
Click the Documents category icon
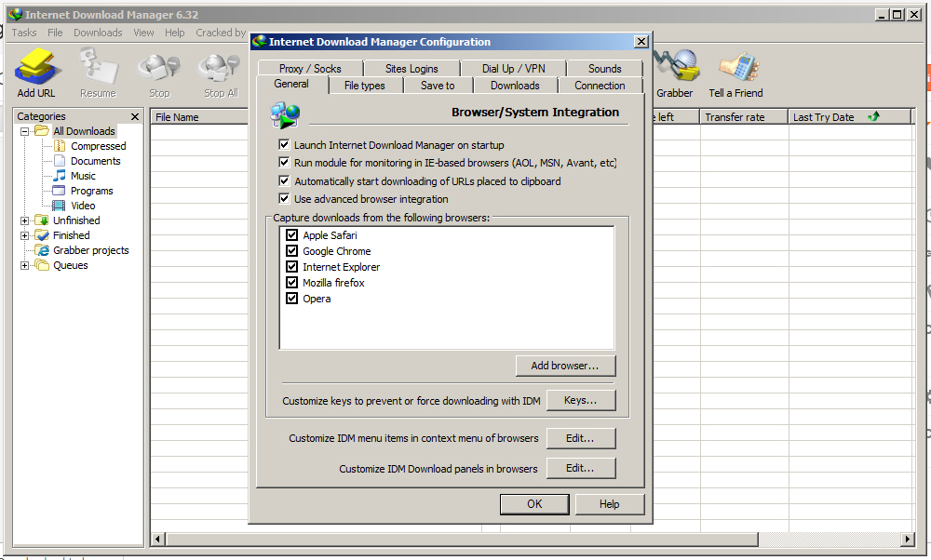point(60,161)
